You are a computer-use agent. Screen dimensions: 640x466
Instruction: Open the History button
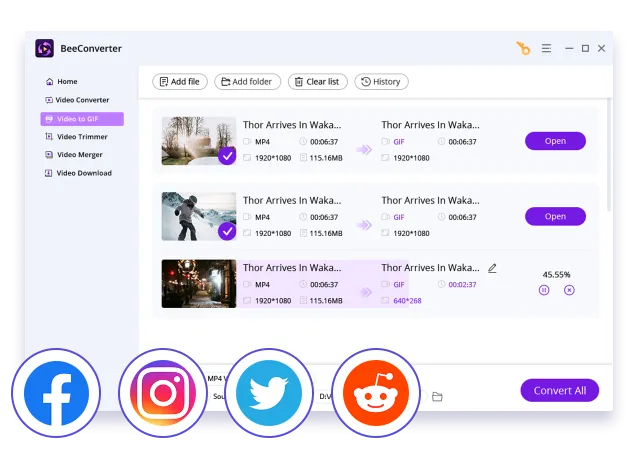381,82
